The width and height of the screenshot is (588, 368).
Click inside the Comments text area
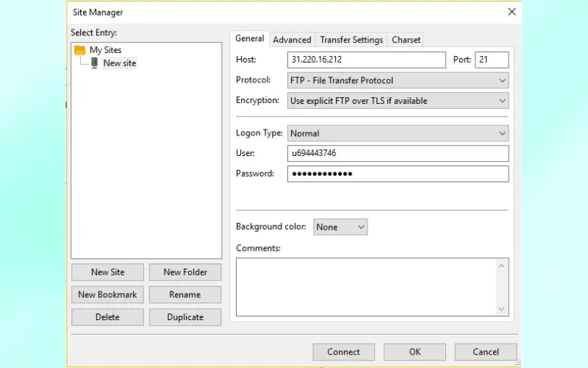(367, 287)
